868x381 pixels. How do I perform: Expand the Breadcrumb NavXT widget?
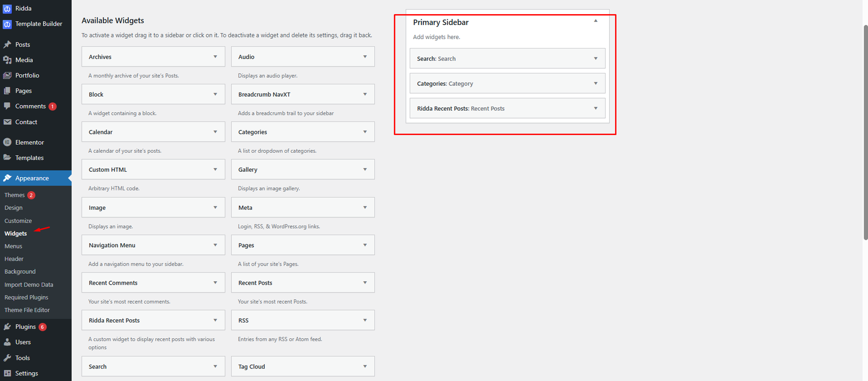point(303,94)
